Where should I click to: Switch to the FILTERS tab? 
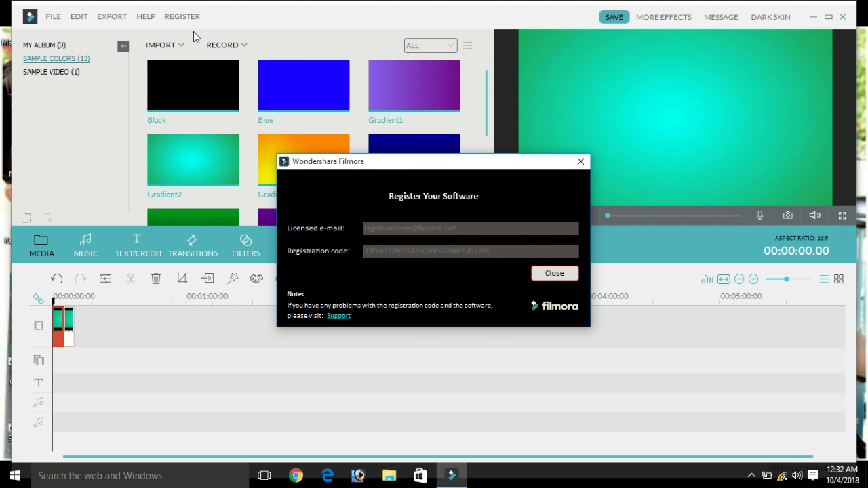[245, 245]
